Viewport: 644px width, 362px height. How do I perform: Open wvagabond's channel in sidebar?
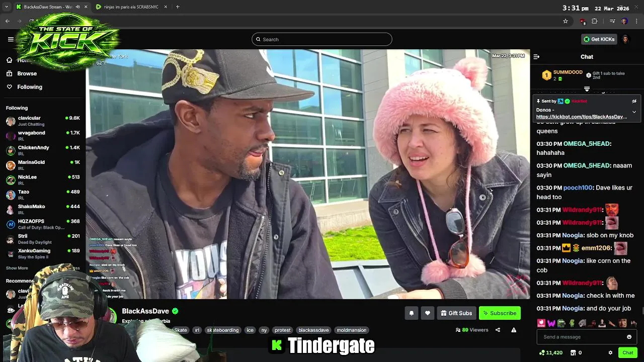point(43,136)
